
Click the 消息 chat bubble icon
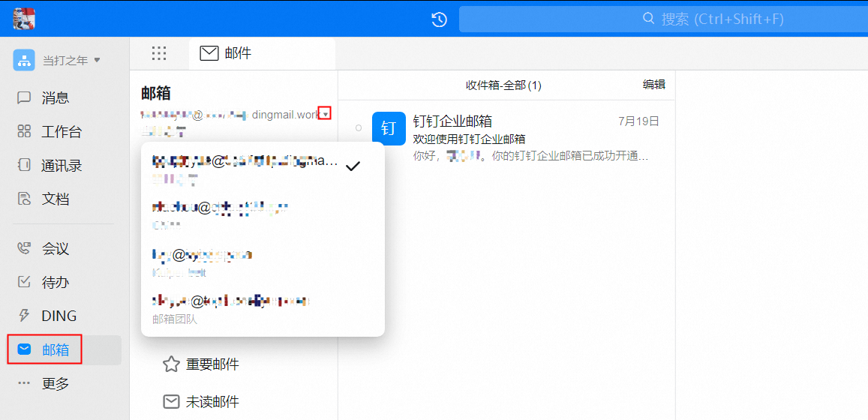pyautogui.click(x=24, y=98)
